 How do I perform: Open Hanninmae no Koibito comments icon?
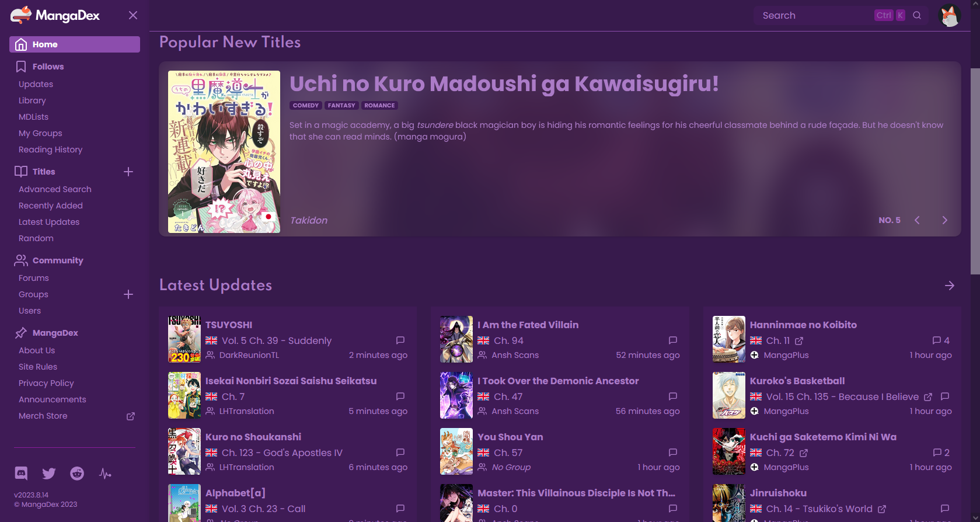tap(941, 340)
